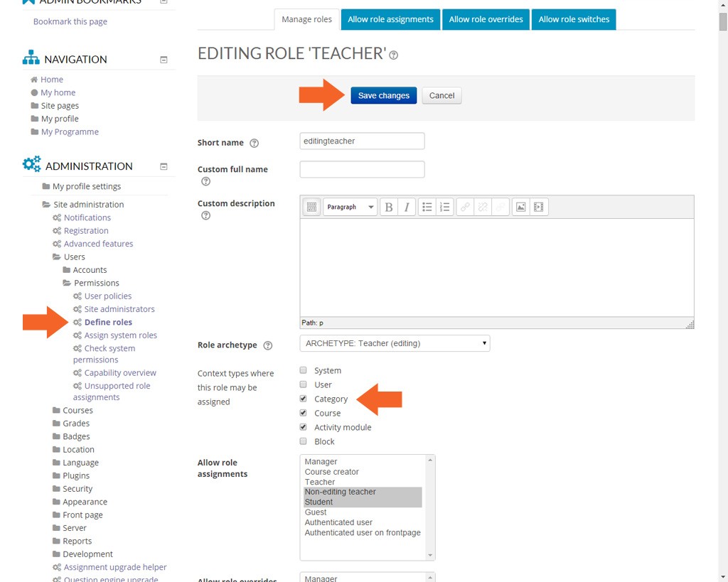Viewport: 728px width, 582px height.
Task: Open the Allow role switches tab
Action: [574, 19]
